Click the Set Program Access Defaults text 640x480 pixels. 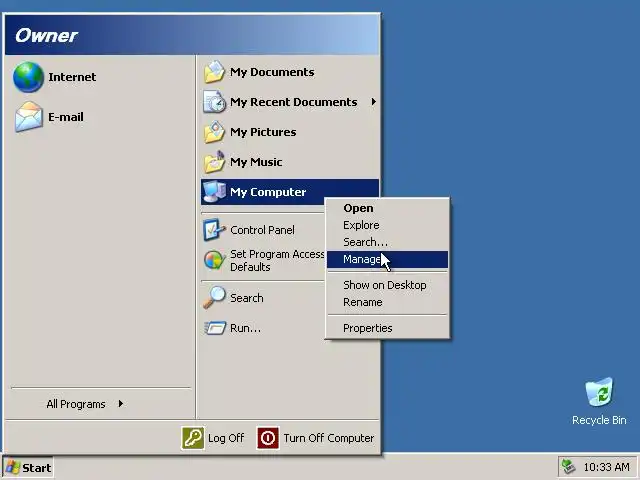click(x=277, y=260)
